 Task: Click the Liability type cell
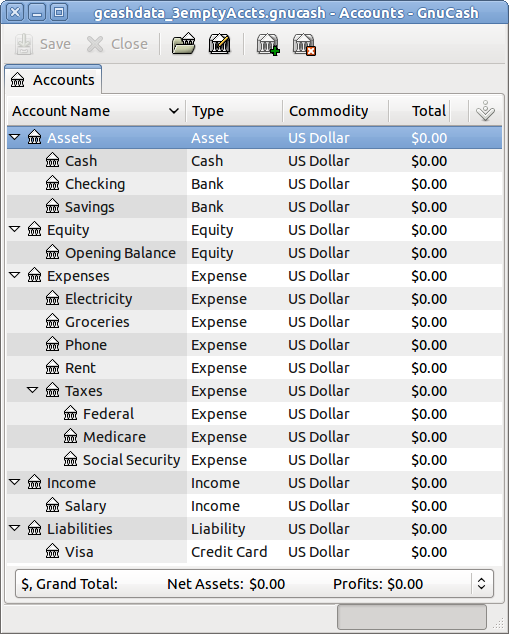(x=218, y=529)
